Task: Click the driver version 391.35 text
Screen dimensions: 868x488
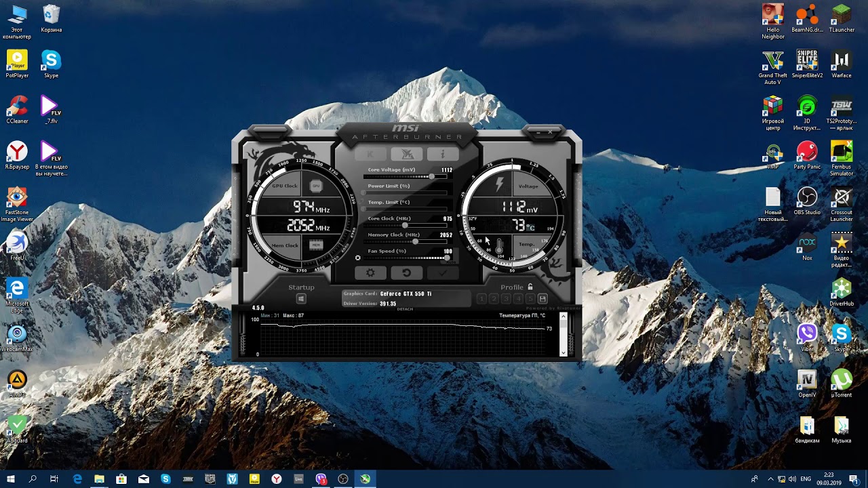Action: 388,304
